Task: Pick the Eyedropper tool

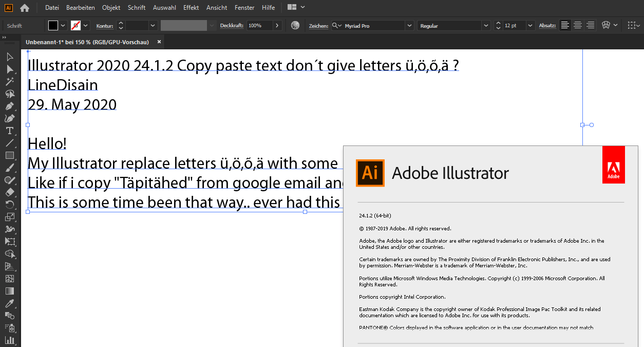Action: point(9,303)
